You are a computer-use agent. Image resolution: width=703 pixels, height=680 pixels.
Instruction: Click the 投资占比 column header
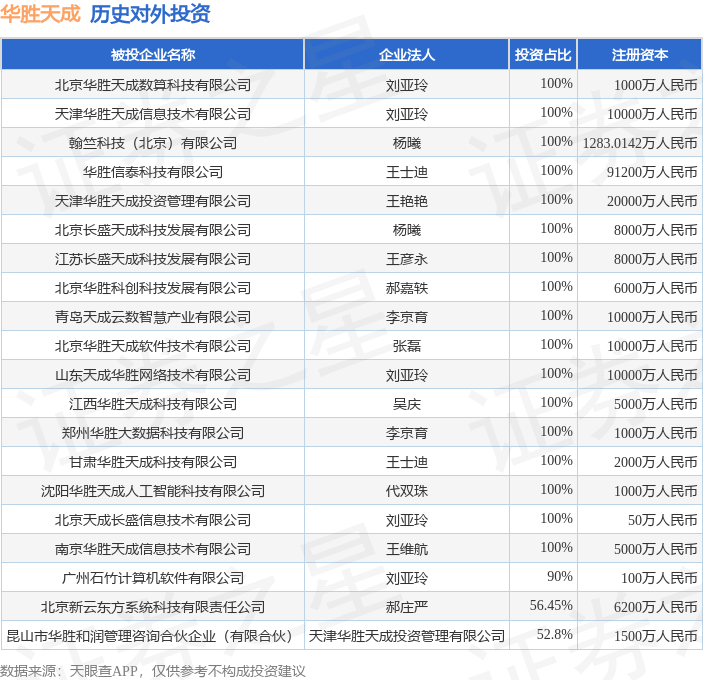543,55
